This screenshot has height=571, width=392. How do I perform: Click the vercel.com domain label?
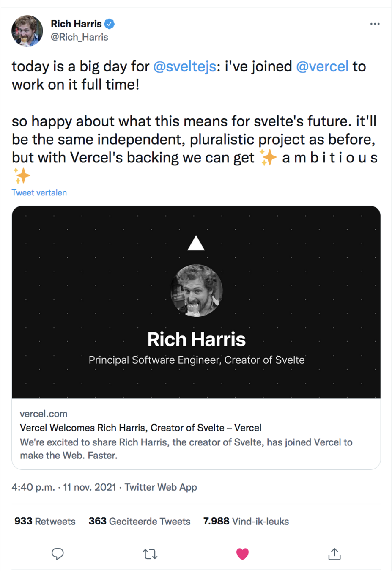tap(44, 414)
